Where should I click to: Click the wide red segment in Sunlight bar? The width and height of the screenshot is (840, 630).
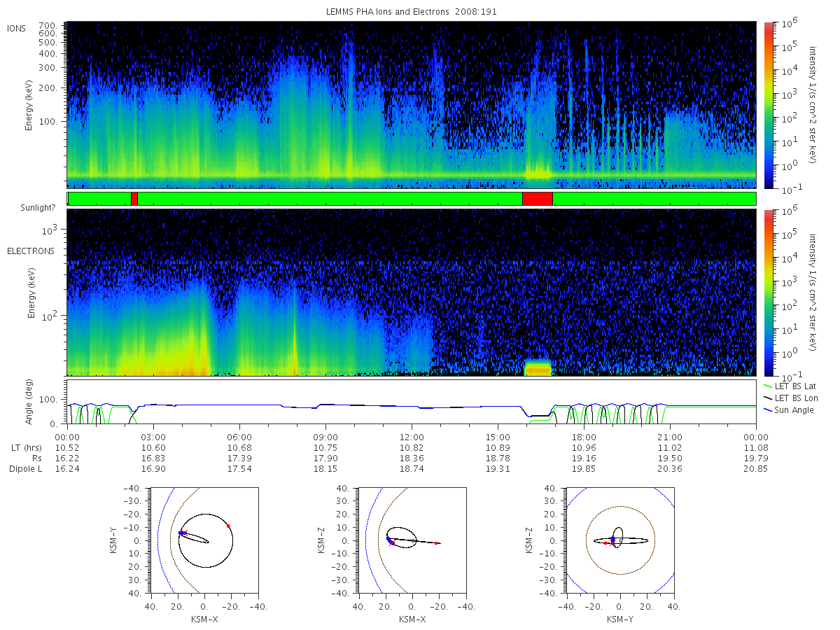pyautogui.click(x=538, y=199)
